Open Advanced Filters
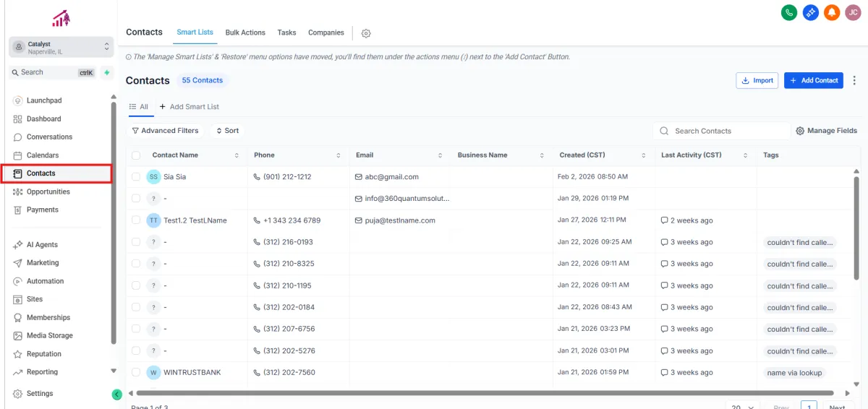 [x=165, y=131]
